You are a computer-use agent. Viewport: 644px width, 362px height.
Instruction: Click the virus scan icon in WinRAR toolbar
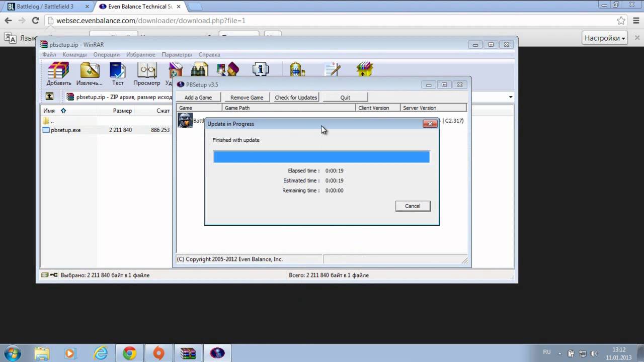297,69
